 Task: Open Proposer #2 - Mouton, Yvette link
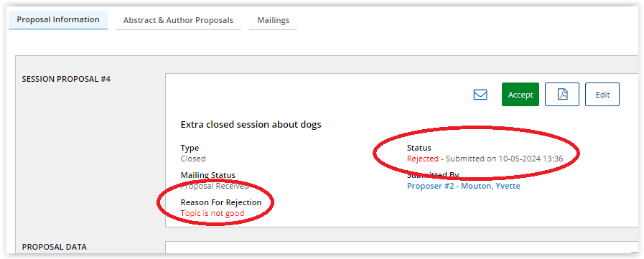coord(463,186)
